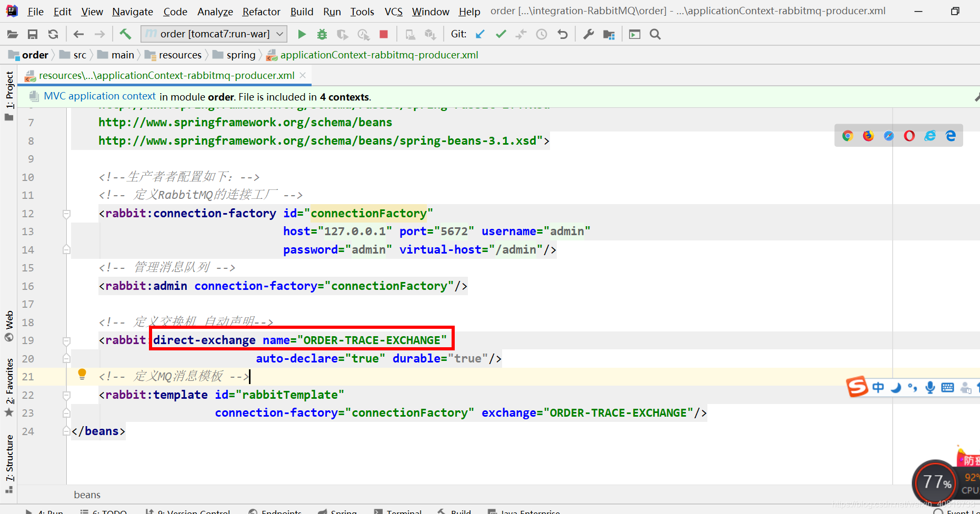Click the Save All toolbar icon
The image size is (980, 514).
point(33,34)
